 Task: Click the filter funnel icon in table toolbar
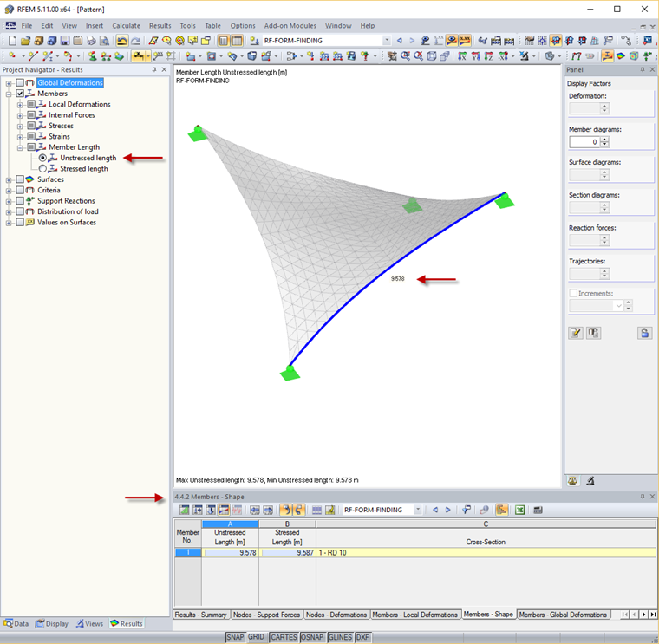click(x=467, y=510)
